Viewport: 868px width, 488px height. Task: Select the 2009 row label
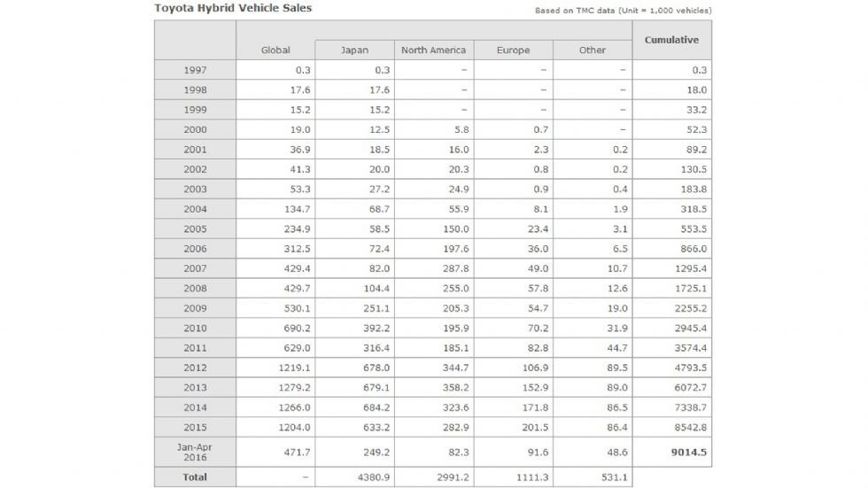tap(195, 308)
